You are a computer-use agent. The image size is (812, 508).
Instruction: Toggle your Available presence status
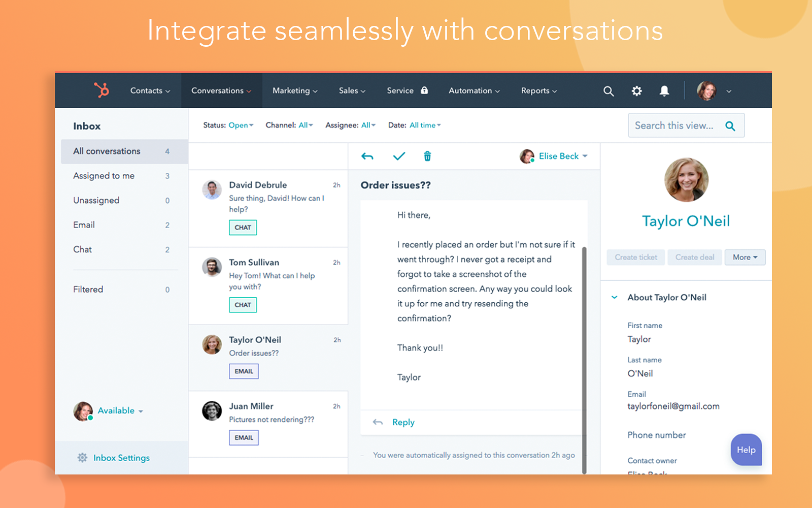pyautogui.click(x=116, y=410)
